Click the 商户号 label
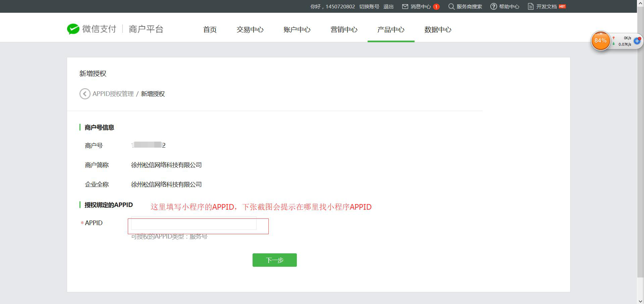This screenshot has width=644, height=304. 94,146
